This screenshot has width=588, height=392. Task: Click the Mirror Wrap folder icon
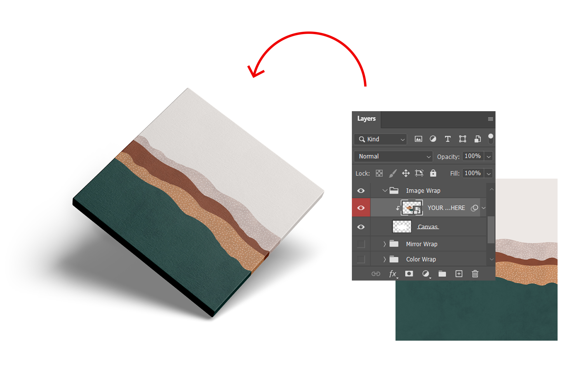pyautogui.click(x=394, y=244)
